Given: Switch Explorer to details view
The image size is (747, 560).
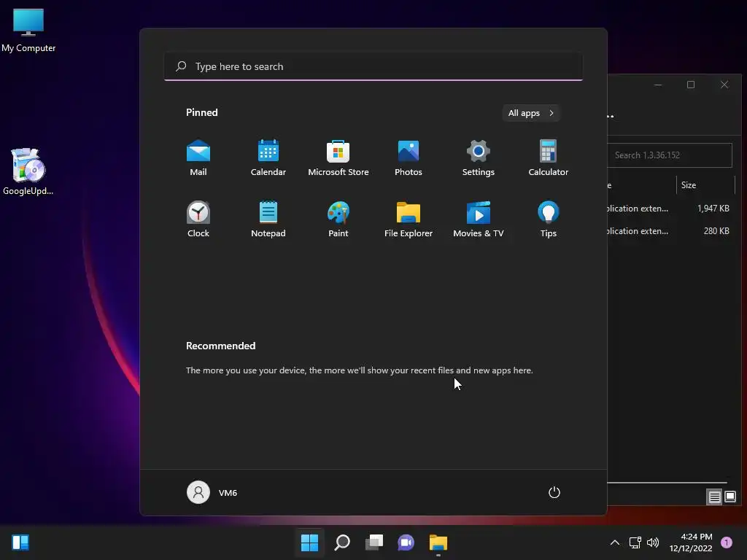Looking at the screenshot, I should (x=715, y=497).
